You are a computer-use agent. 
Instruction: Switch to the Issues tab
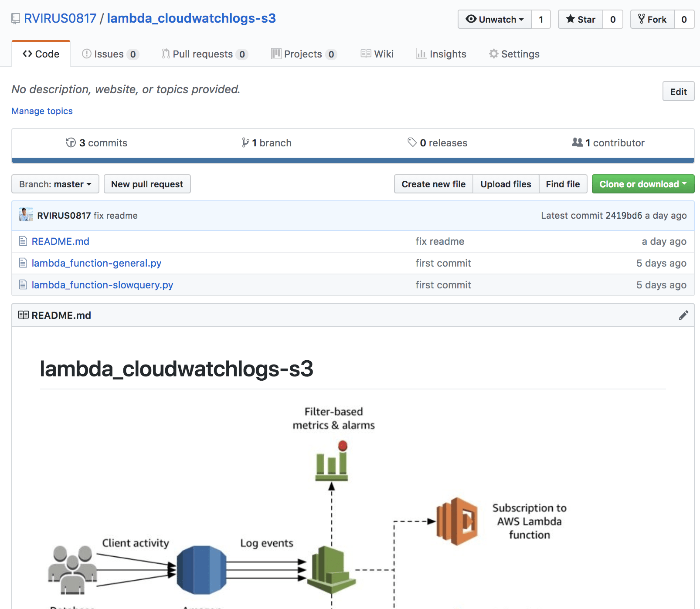(x=110, y=54)
